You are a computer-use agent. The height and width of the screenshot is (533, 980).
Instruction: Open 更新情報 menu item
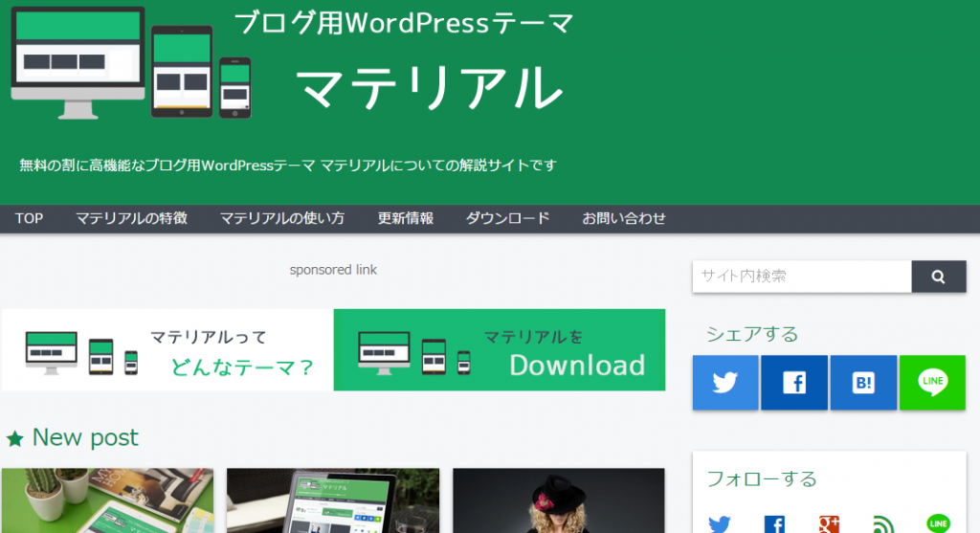[405, 219]
